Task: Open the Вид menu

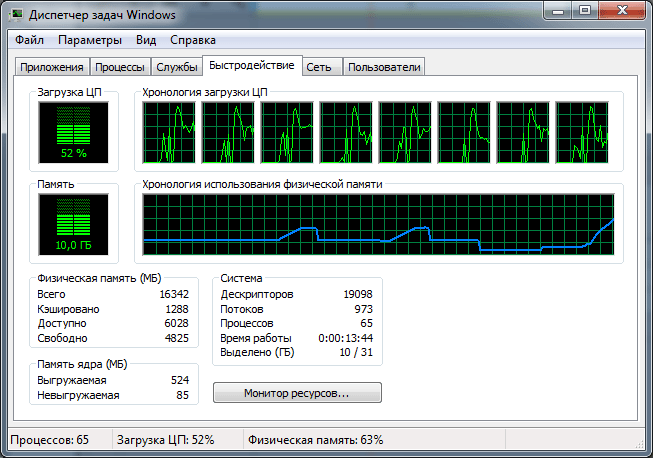Action: pyautogui.click(x=146, y=41)
